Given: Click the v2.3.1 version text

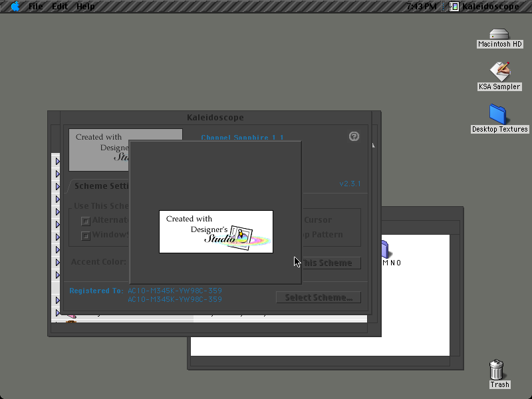Looking at the screenshot, I should [350, 184].
